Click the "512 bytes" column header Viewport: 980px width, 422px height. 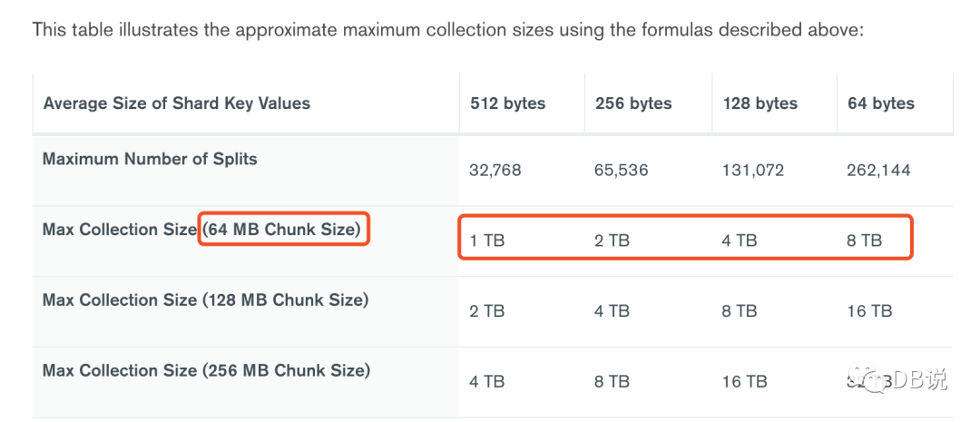coord(508,103)
